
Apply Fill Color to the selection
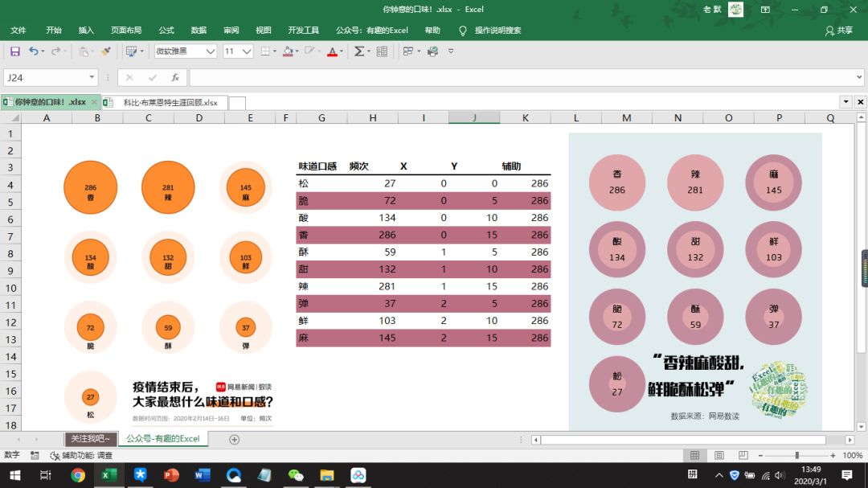pyautogui.click(x=288, y=51)
